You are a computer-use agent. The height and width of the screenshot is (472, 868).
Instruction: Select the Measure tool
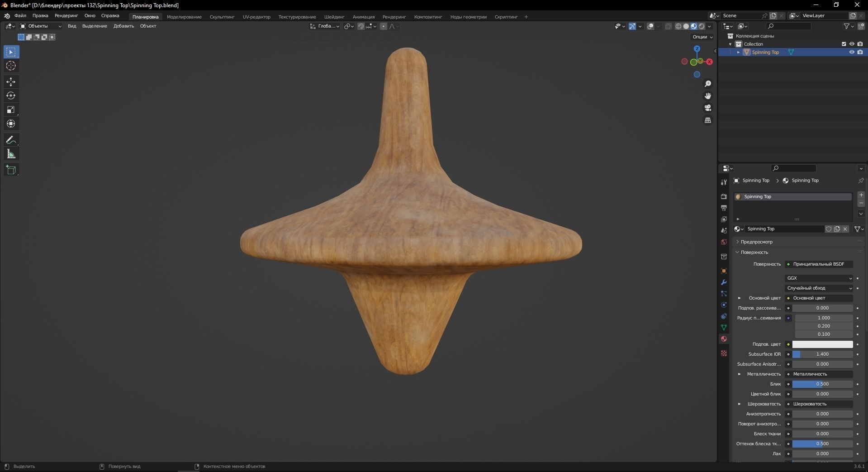tap(10, 153)
